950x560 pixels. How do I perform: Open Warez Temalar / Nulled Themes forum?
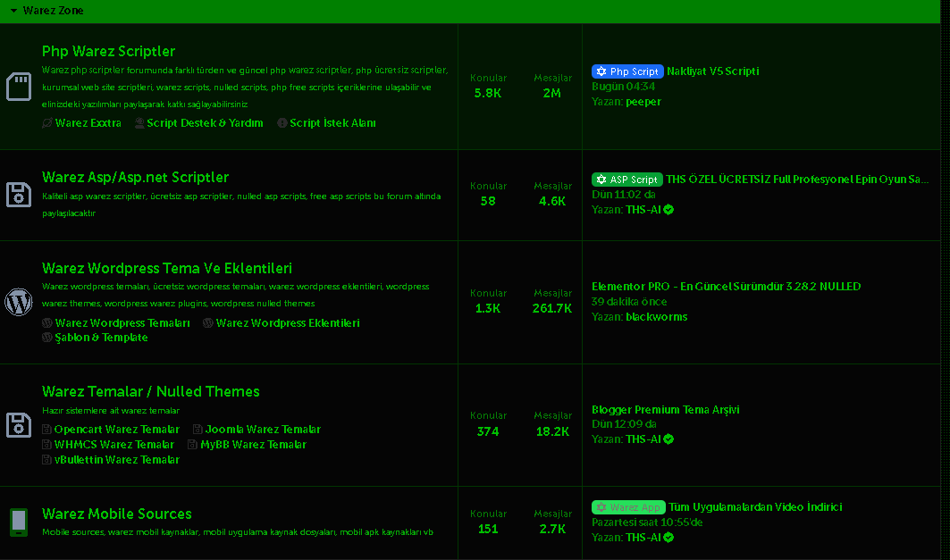[x=151, y=392]
